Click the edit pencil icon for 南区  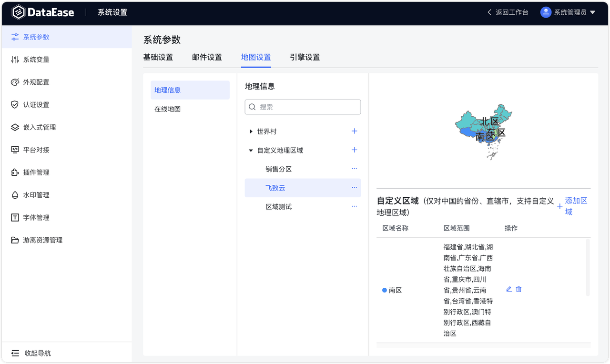pos(508,289)
